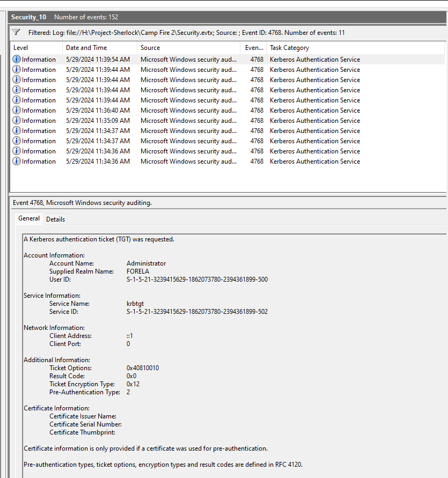Sort by the Date and Time column
The width and height of the screenshot is (448, 478).
pos(99,48)
